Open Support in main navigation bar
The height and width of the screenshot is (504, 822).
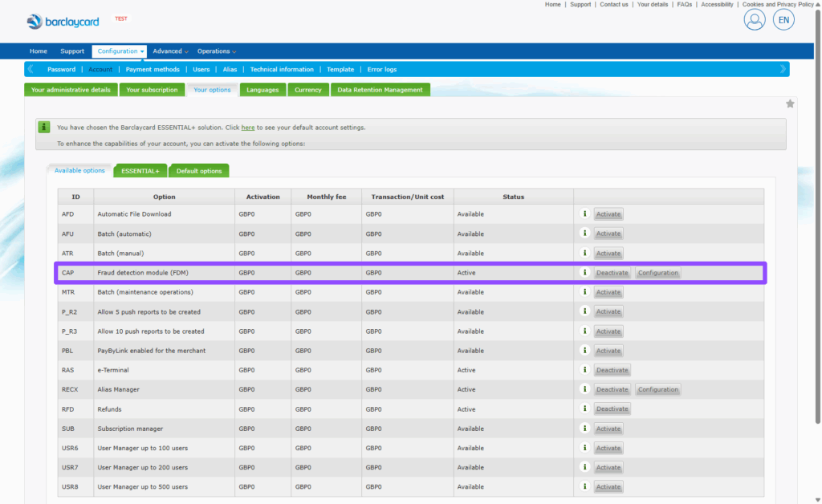(x=72, y=51)
